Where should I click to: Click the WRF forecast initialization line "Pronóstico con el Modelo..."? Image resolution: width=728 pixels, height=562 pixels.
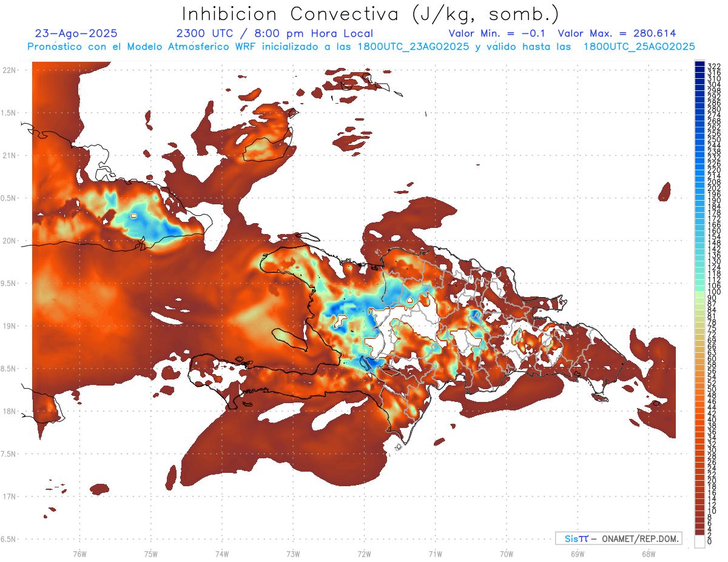pyautogui.click(x=361, y=47)
